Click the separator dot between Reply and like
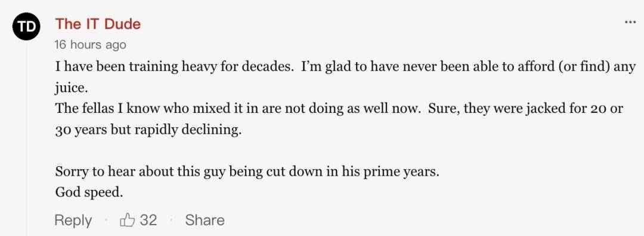644x236 pixels. pos(106,220)
